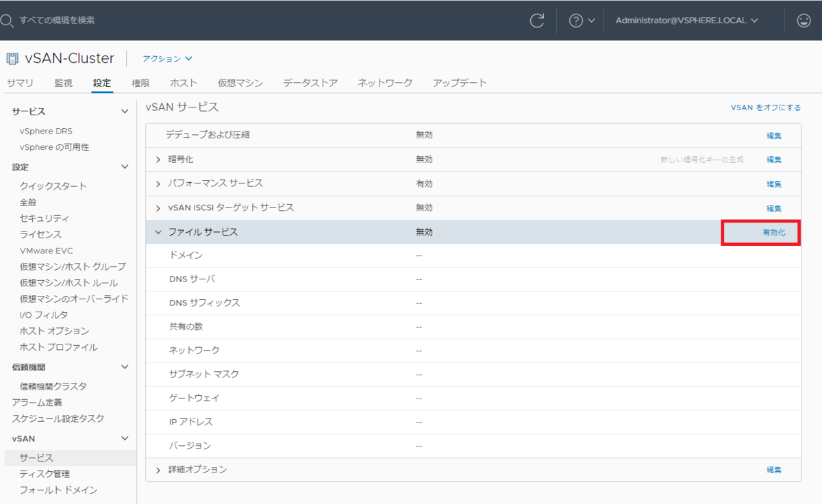Image resolution: width=822 pixels, height=504 pixels.
Task: Click the すべての環境を検索 search field
Action: coord(57,21)
